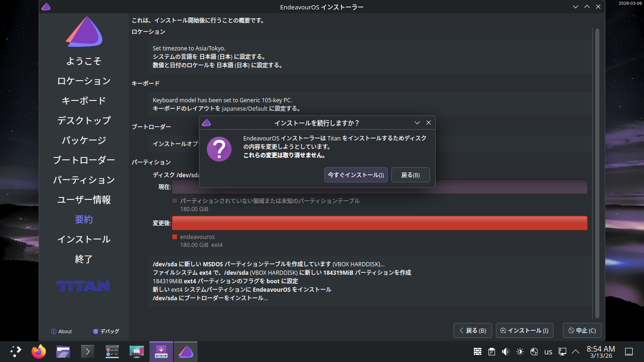Click the bottom インストール (I) button
The width and height of the screenshot is (644, 362).
click(525, 331)
